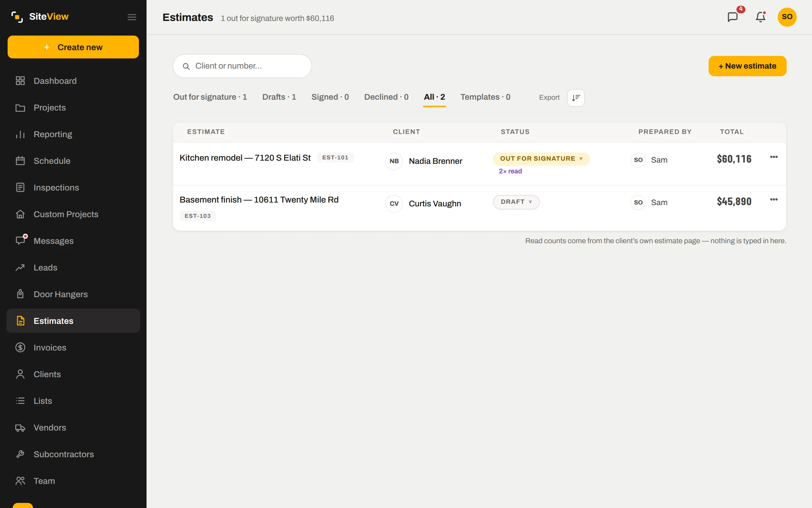Image resolution: width=812 pixels, height=508 pixels.
Task: Open Clients person icon
Action: (20, 374)
